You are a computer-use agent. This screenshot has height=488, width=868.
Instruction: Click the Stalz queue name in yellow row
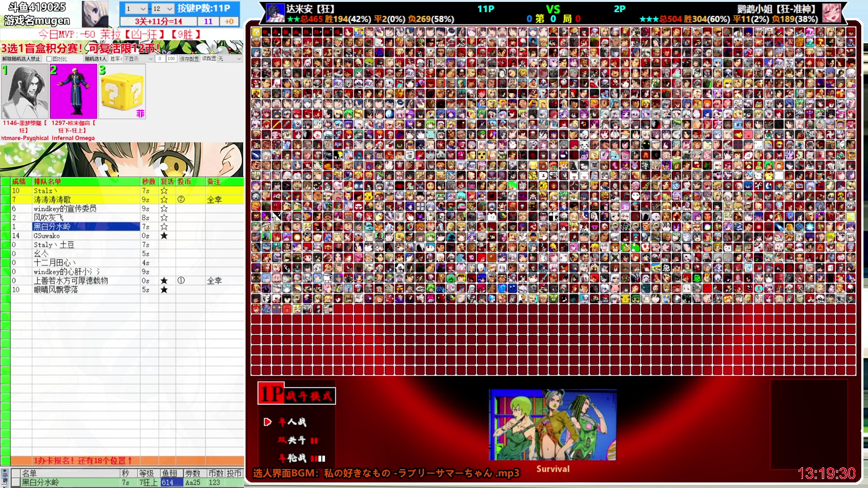pos(45,191)
